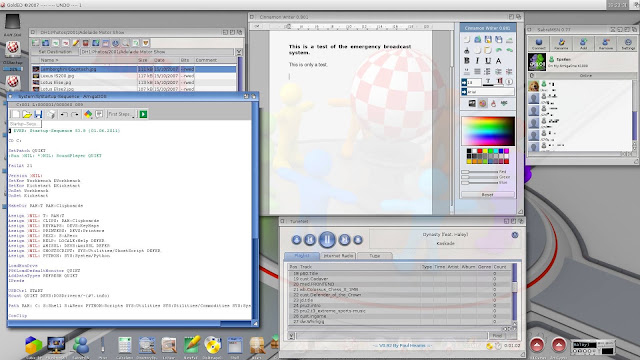This screenshot has width=640, height=360.
Task: Select track 22 cust.Defender_of_the_Crown
Action: pos(399,295)
